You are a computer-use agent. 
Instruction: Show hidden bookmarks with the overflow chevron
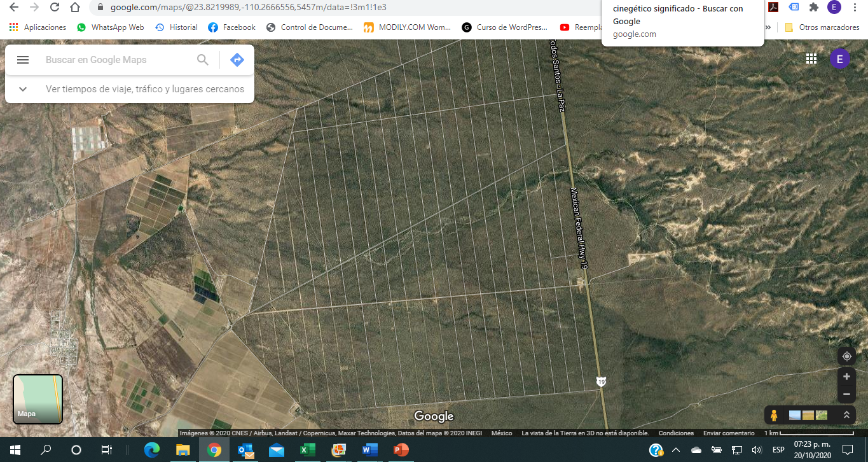point(768,27)
